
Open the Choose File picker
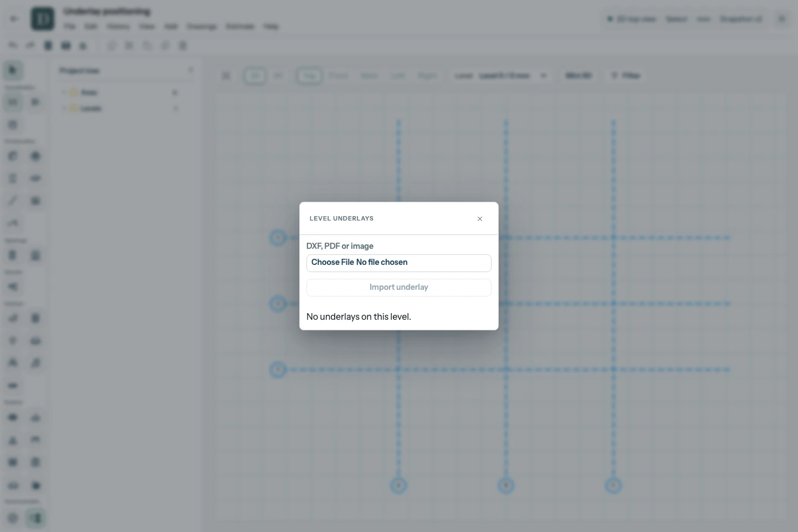(x=399, y=263)
